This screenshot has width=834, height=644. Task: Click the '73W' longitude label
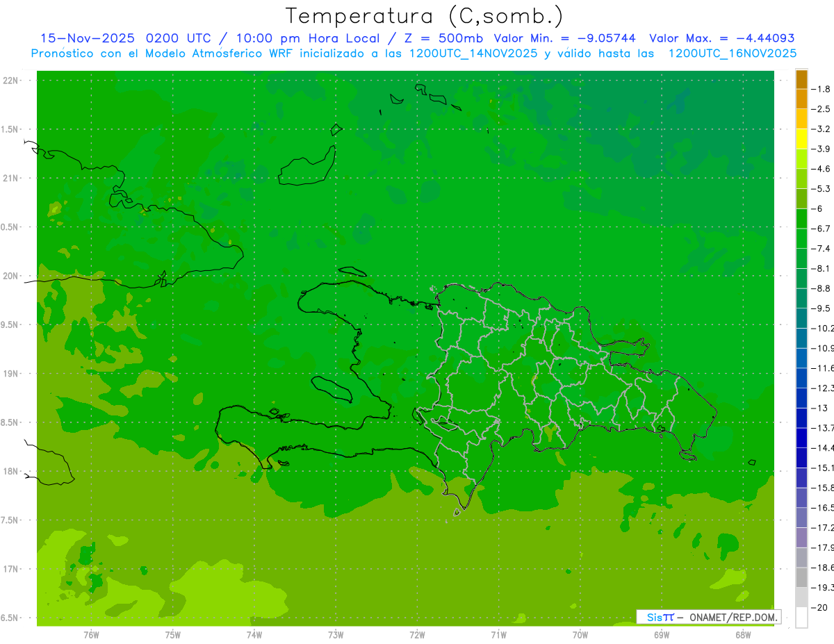tap(336, 634)
